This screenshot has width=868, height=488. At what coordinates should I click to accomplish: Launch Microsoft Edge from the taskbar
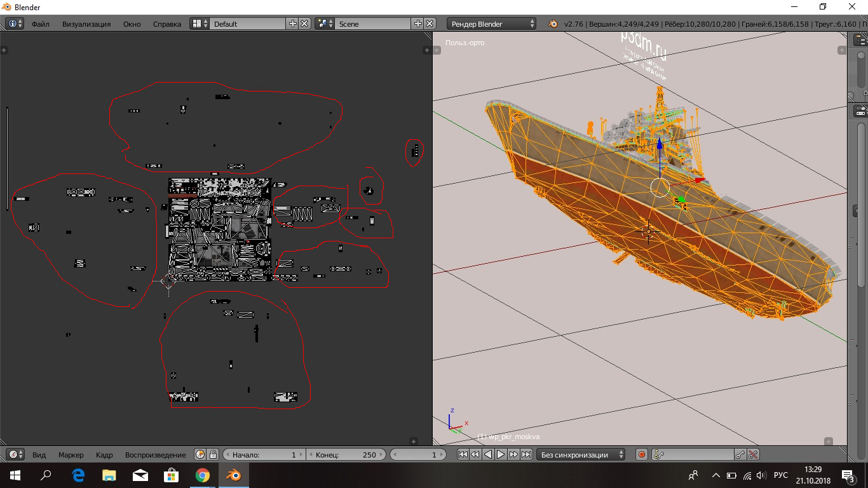[x=79, y=475]
